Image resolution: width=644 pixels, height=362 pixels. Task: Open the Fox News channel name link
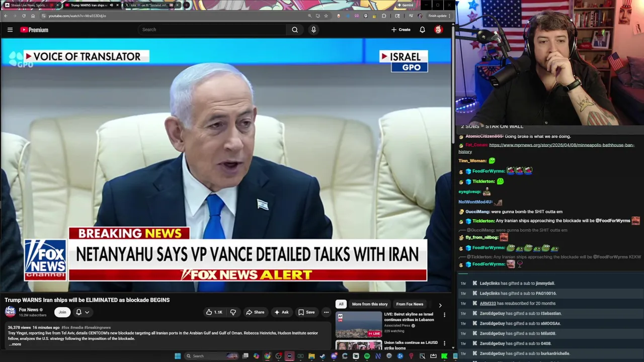(x=29, y=310)
